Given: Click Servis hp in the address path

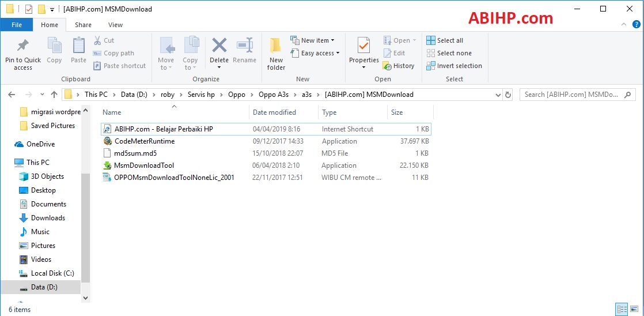Looking at the screenshot, I should pos(201,95).
